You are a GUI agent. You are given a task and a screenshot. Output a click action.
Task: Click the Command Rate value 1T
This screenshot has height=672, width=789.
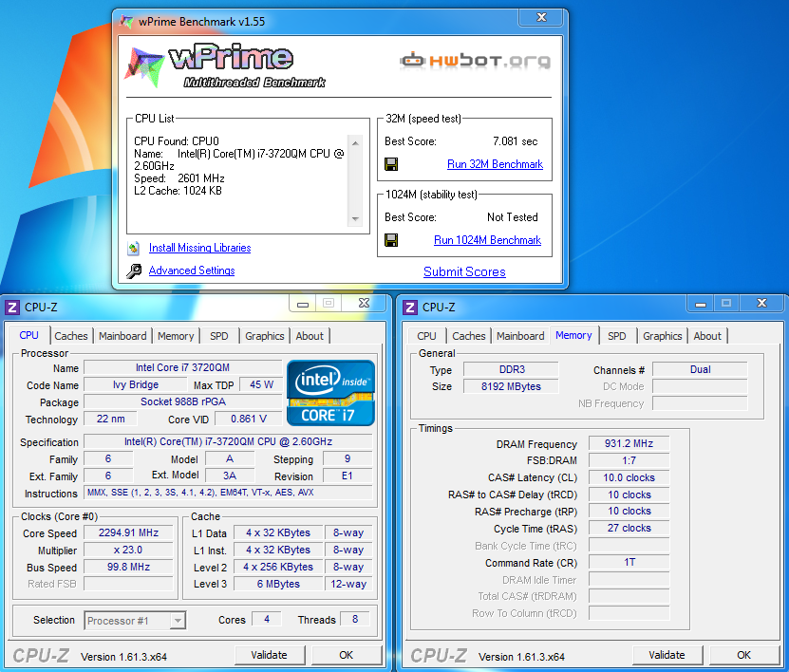[629, 562]
